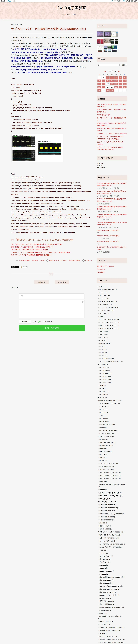The image size is (138, 644).
Task: Select day 2 in the calendar
Action: [x=108, y=78]
